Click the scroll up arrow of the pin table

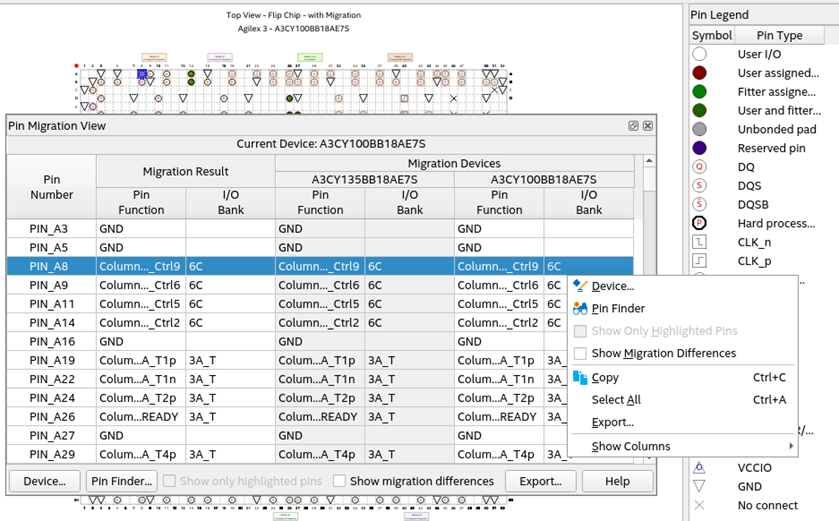pyautogui.click(x=649, y=160)
